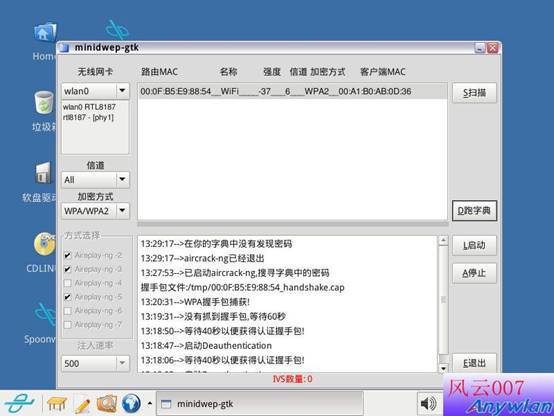
Task: Click the A停止 stop button
Action: pyautogui.click(x=475, y=273)
